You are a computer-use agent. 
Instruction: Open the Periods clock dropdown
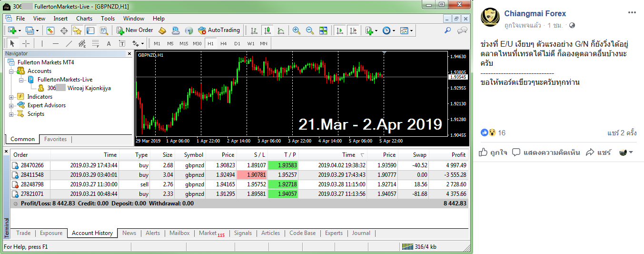pos(388,30)
